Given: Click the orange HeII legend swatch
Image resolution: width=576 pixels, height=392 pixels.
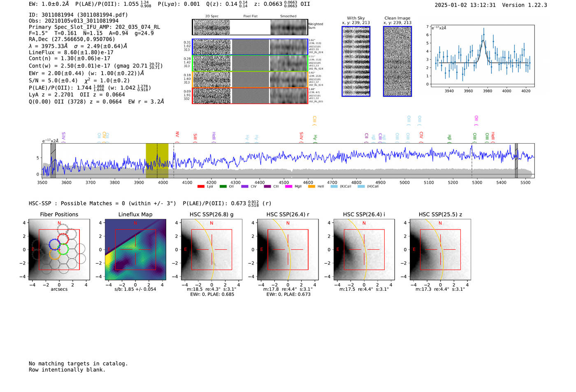Looking at the screenshot, I should pos(311,186).
